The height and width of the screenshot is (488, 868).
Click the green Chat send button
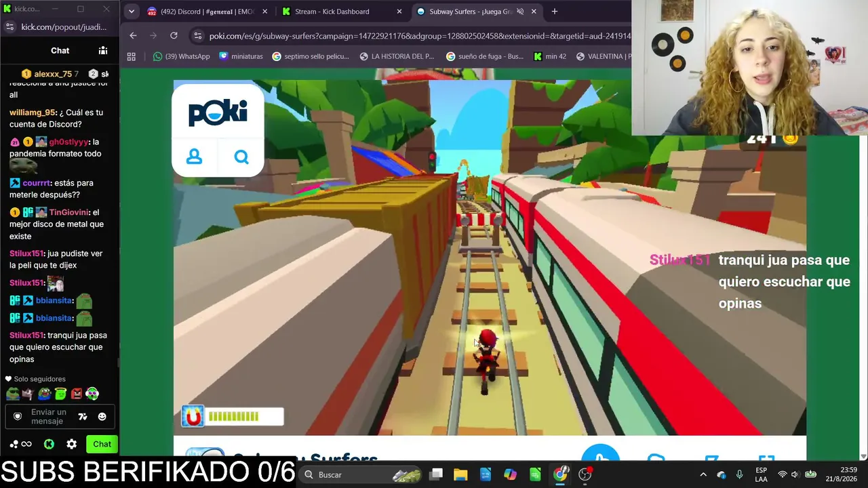click(x=102, y=444)
